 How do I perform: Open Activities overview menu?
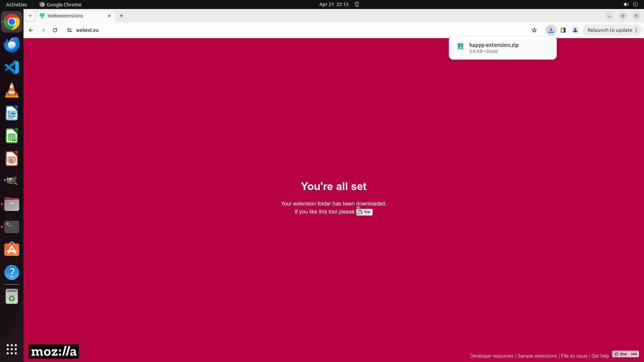click(16, 4)
